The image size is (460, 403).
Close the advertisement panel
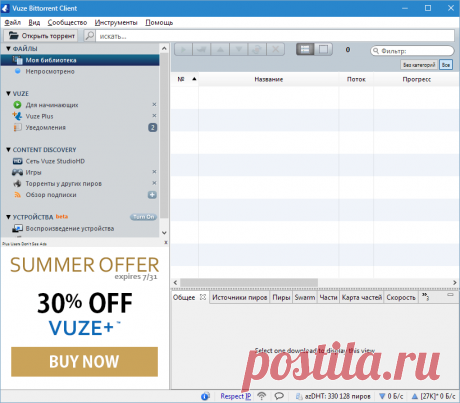tap(166, 243)
